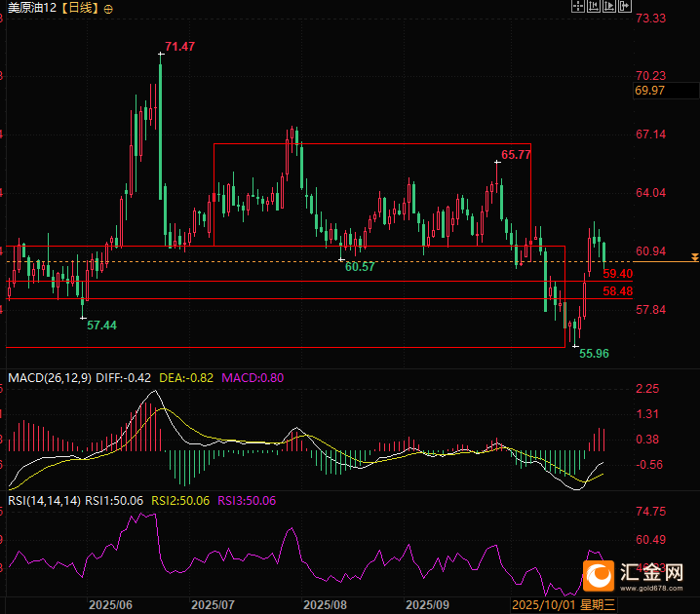Select the 日线 period label
700x614 pixels.
81,8
